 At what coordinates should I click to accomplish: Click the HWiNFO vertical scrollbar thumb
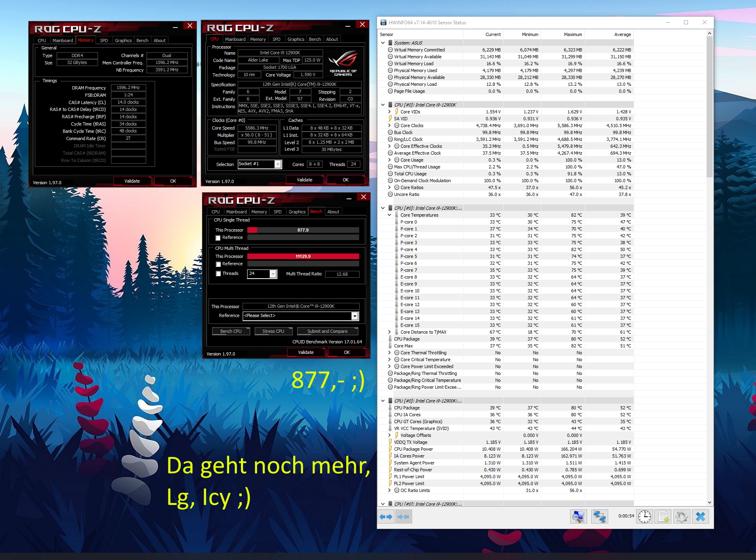[709, 106]
